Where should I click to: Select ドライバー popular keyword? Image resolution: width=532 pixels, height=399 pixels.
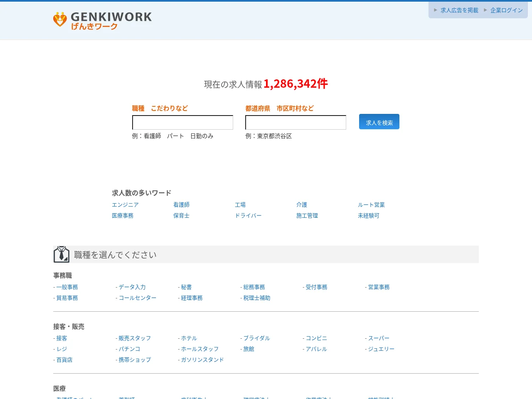[x=248, y=216]
